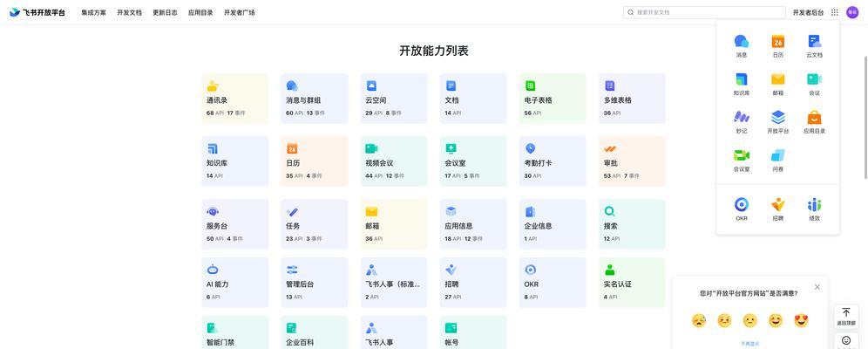This screenshot has height=349, width=868.
Task: Open the 问卷 app in launcher panel
Action: 777,160
